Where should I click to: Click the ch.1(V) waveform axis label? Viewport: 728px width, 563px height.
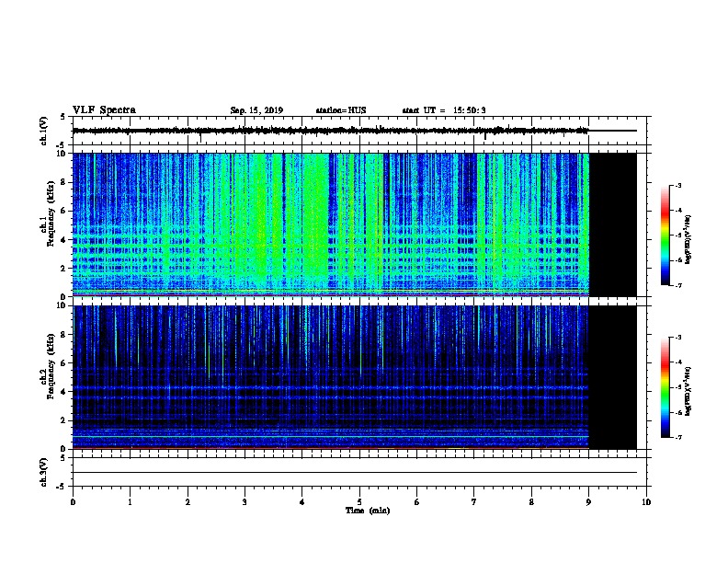pos(43,131)
